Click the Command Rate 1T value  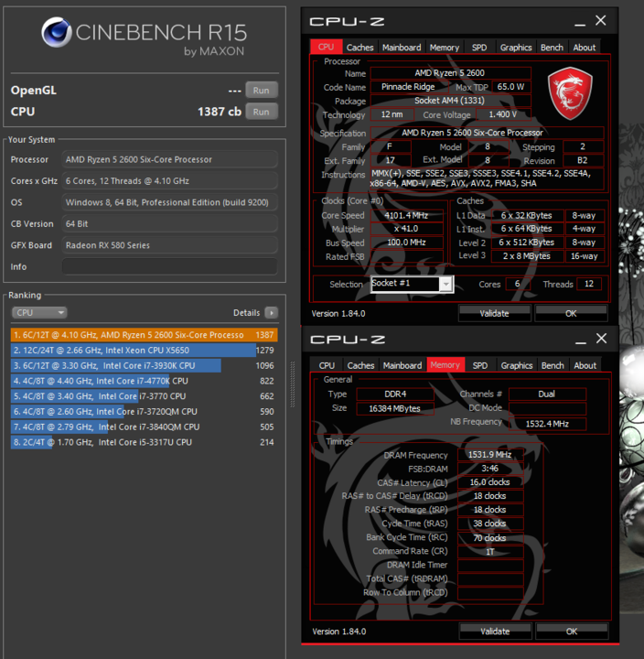click(x=490, y=551)
